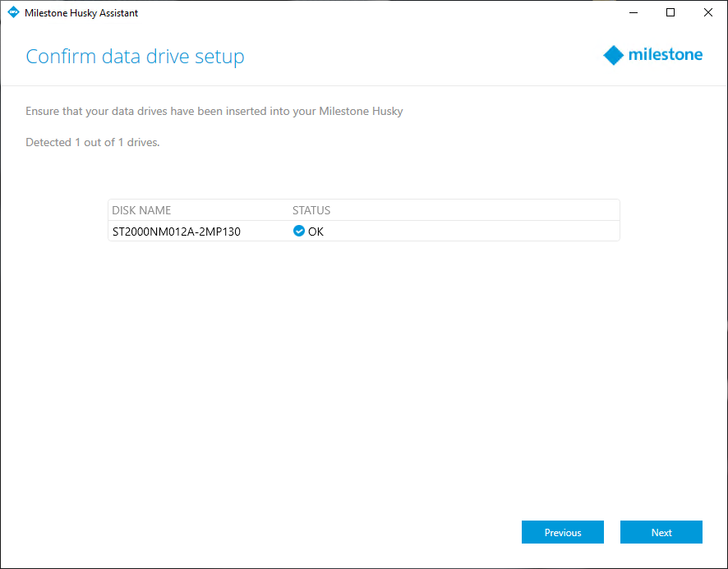Image resolution: width=728 pixels, height=569 pixels.
Task: Minimize the Husky Assistant window
Action: point(634,12)
